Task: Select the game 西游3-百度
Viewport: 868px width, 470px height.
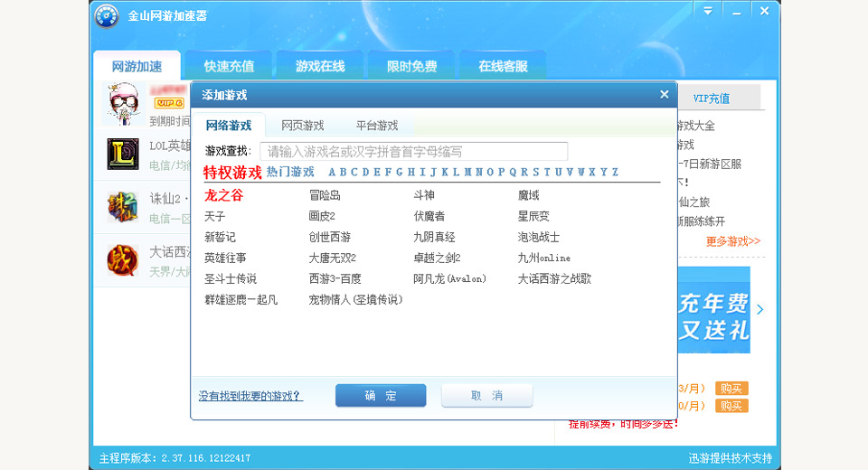Action: pos(335,279)
